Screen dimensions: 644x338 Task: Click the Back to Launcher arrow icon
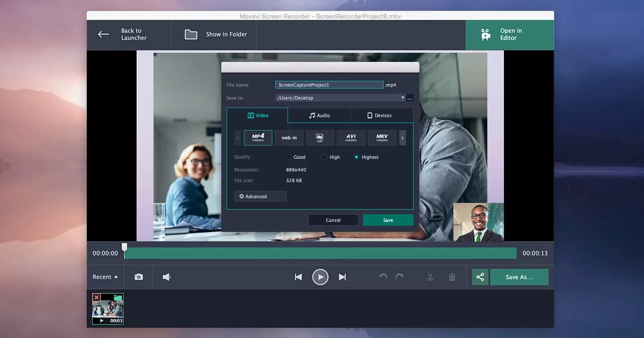point(103,34)
